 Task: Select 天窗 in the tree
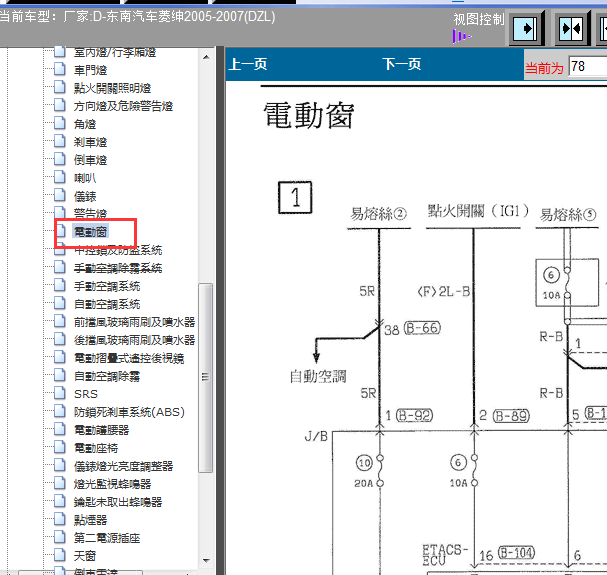coord(85,556)
